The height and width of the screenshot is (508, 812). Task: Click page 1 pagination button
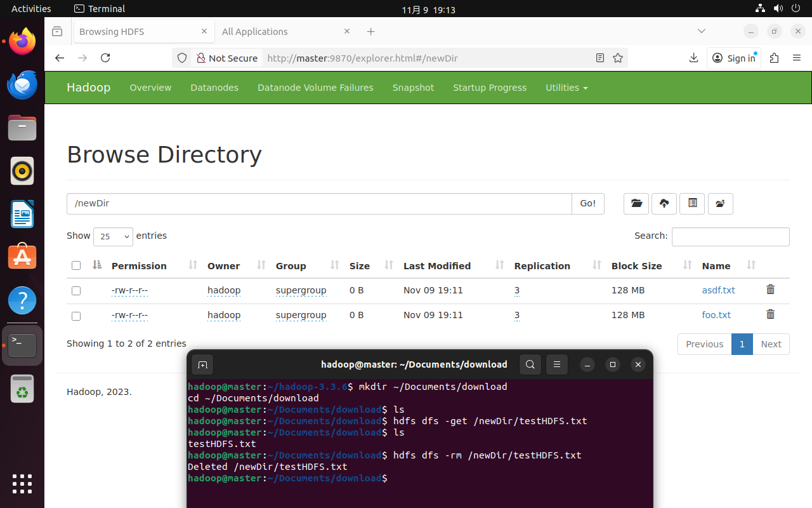click(x=742, y=344)
